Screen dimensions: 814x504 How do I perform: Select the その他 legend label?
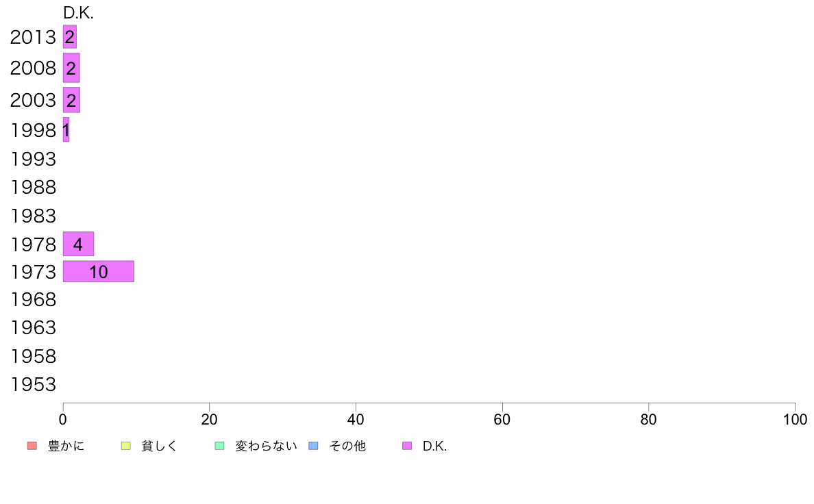[x=347, y=446]
